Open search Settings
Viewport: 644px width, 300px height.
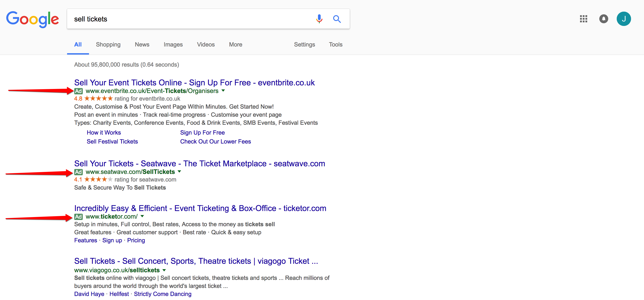point(304,44)
